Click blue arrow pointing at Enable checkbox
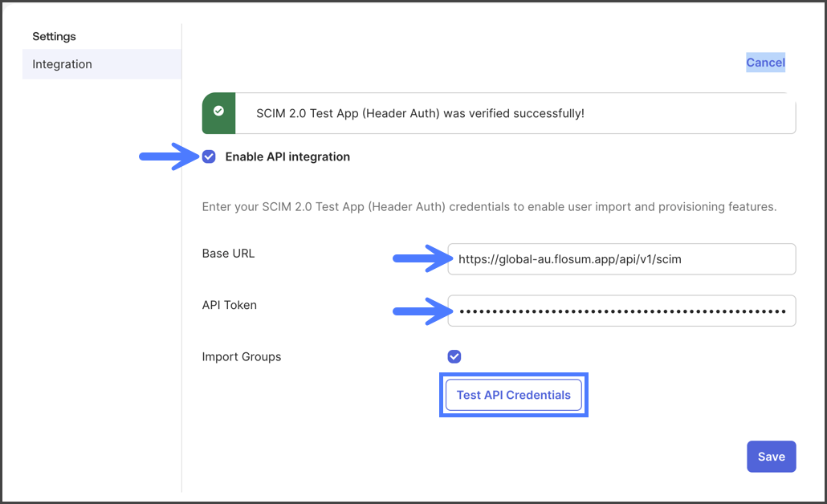The image size is (827, 504). [x=167, y=156]
